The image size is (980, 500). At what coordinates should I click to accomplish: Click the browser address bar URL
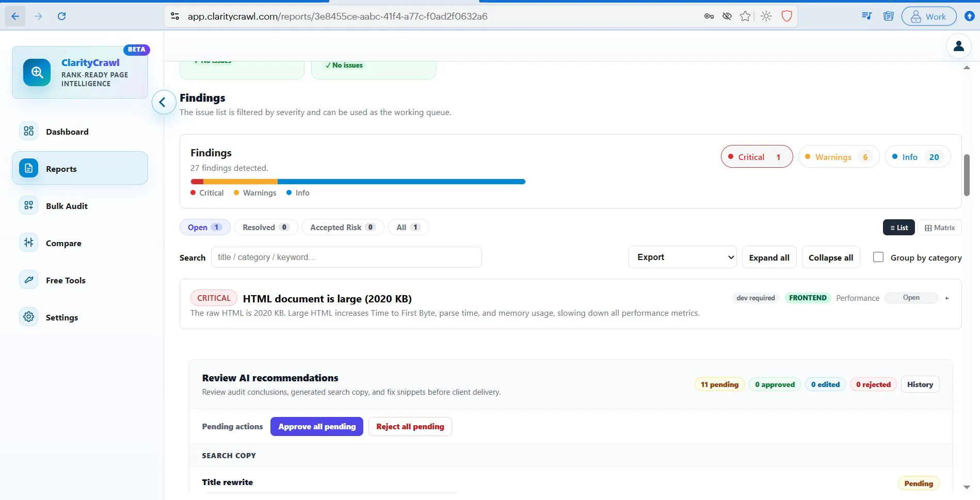338,17
